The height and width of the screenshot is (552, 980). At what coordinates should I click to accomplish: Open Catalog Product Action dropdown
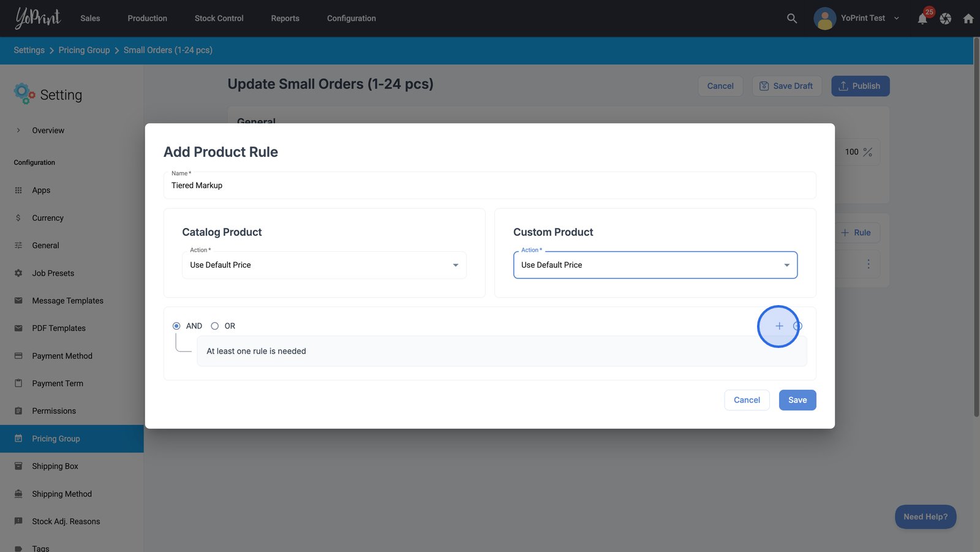tap(324, 265)
